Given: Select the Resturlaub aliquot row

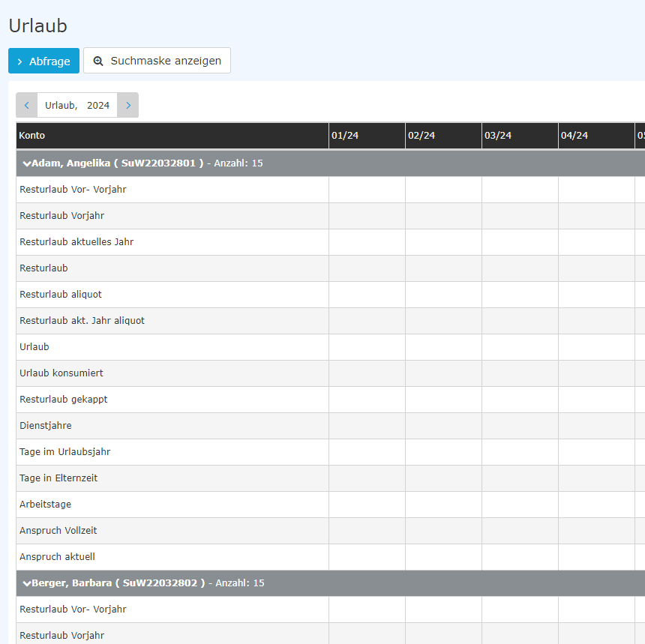Looking at the screenshot, I should coord(331,295).
